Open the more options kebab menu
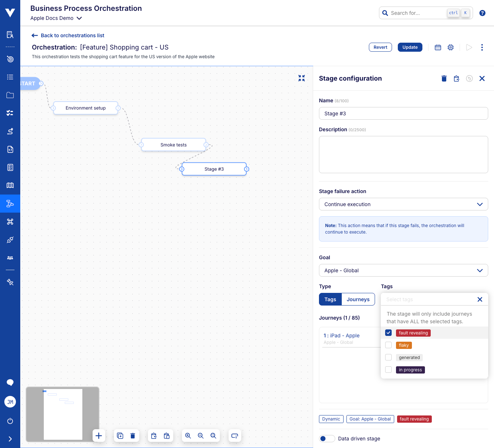This screenshot has width=494, height=448. pyautogui.click(x=482, y=47)
